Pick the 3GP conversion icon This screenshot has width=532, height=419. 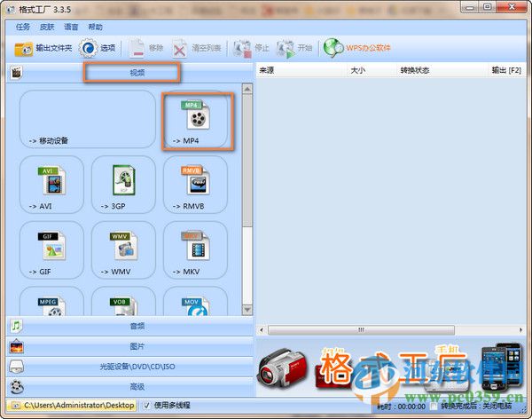[x=123, y=185]
